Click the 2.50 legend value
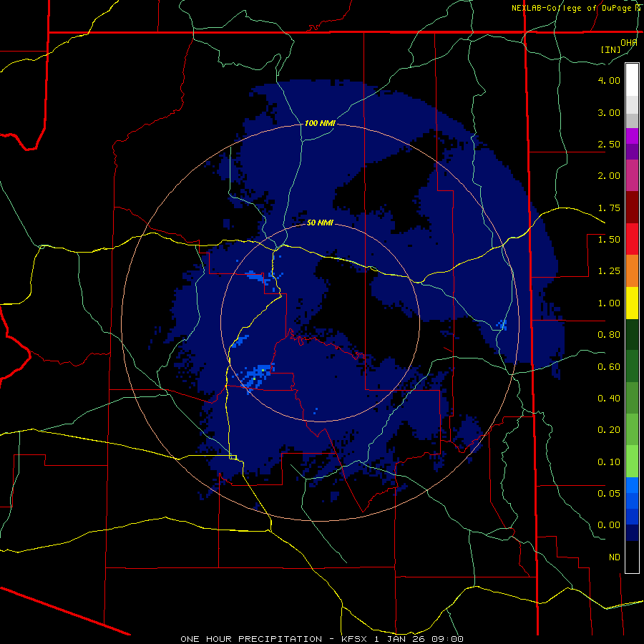The height and width of the screenshot is (644, 644). point(609,144)
